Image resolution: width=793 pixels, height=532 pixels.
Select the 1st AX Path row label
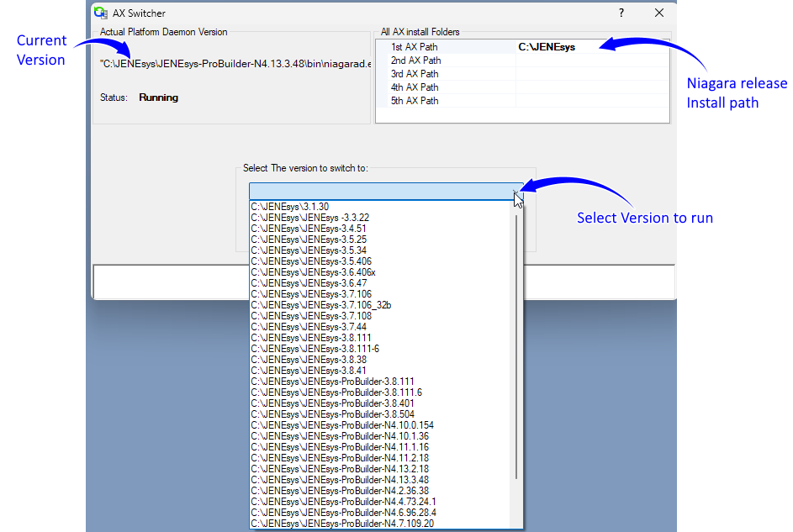415,47
